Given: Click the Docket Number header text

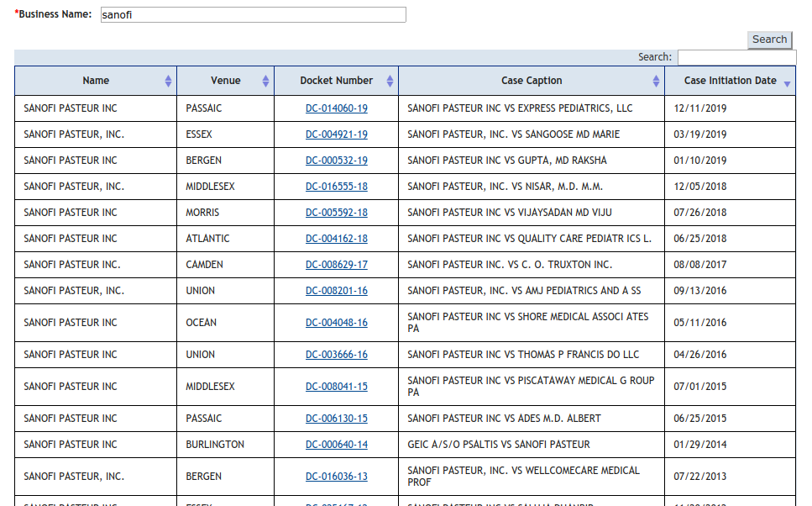Looking at the screenshot, I should click(336, 81).
